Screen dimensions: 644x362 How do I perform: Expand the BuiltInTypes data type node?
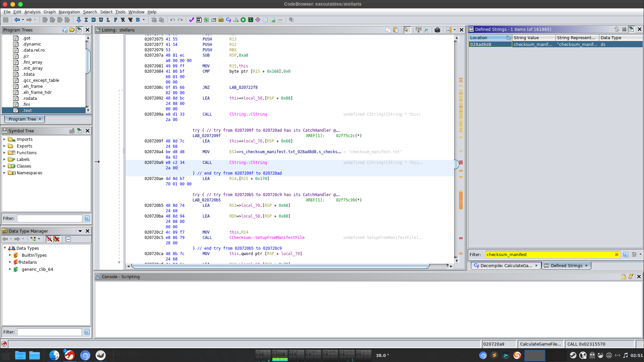[x=10, y=255]
